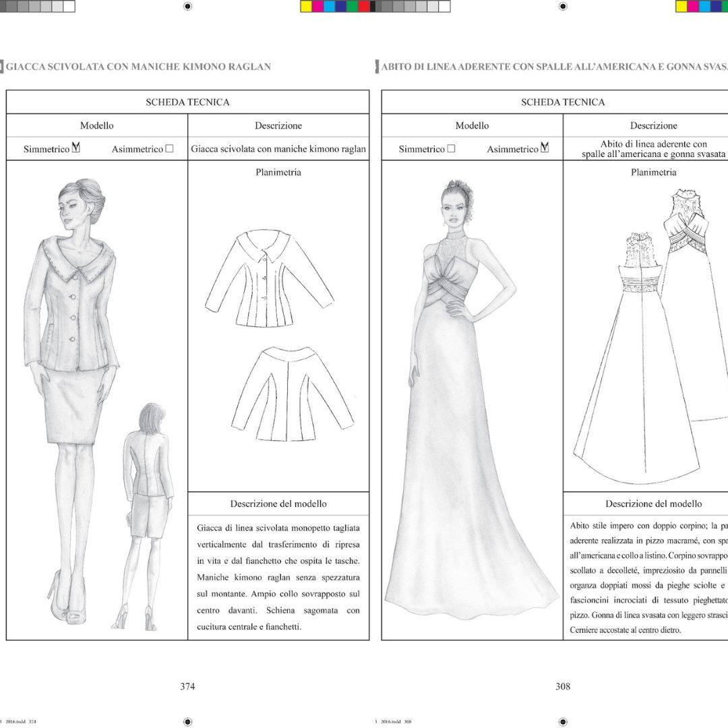Click "SCHEDA TECNICA" on the gown sheet
The width and height of the screenshot is (728, 728).
click(563, 102)
